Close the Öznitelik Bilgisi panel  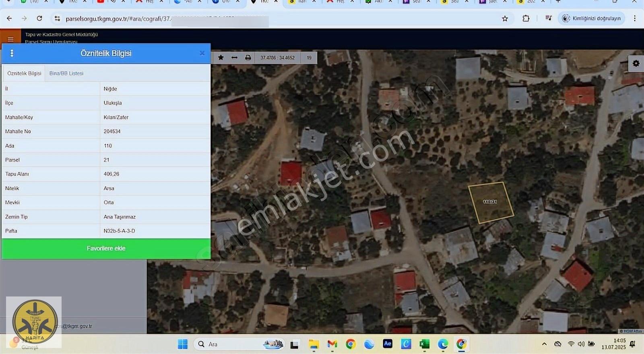202,53
